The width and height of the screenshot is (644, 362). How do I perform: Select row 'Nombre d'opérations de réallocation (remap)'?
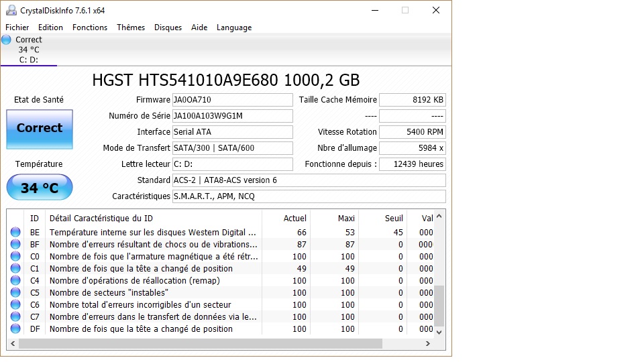click(x=221, y=281)
